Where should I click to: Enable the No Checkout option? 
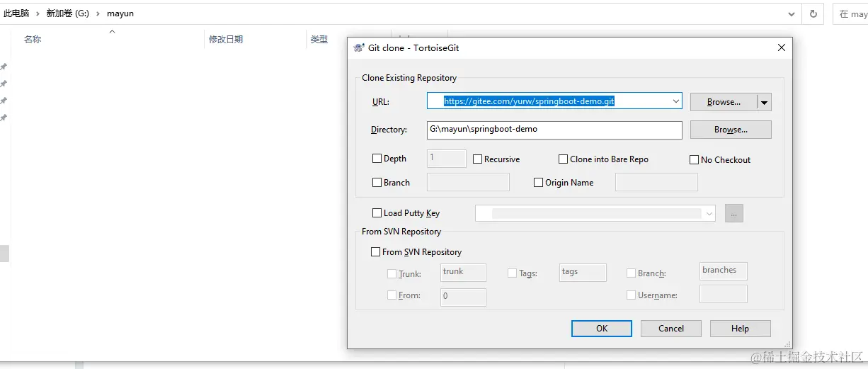click(695, 160)
